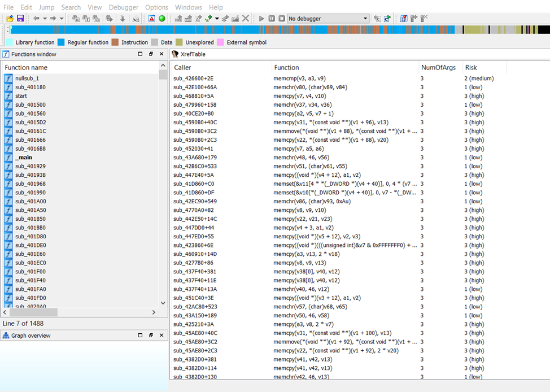Jump forward with the right arrow icon

tap(53, 18)
